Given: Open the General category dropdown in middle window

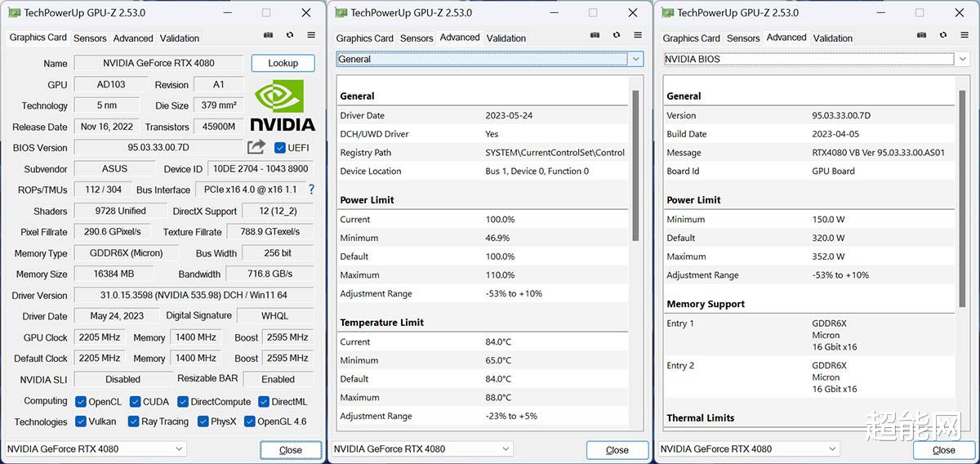Looking at the screenshot, I should point(490,59).
